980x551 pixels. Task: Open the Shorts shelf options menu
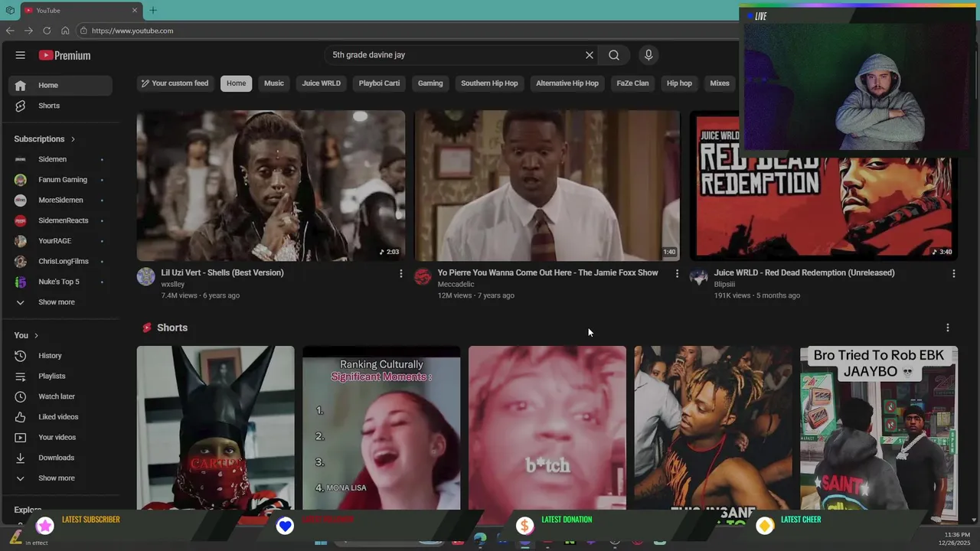(x=948, y=328)
